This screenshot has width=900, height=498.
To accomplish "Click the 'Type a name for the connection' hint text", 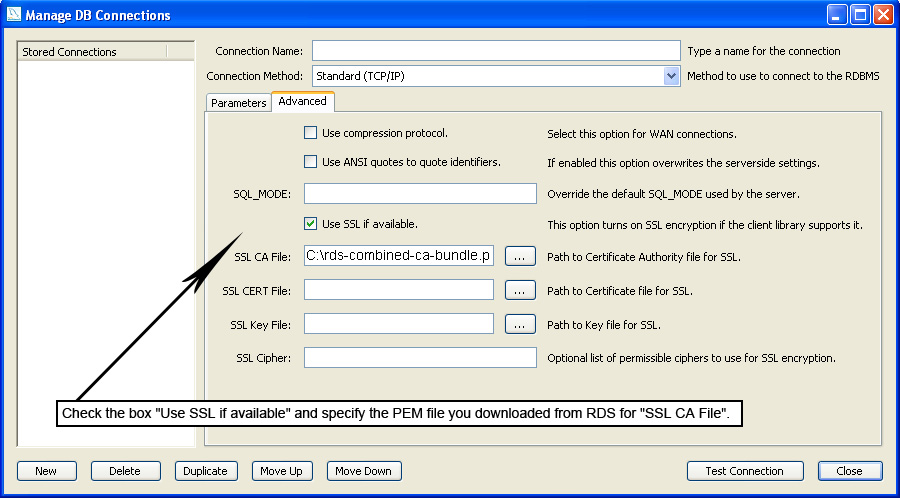I will click(x=764, y=51).
